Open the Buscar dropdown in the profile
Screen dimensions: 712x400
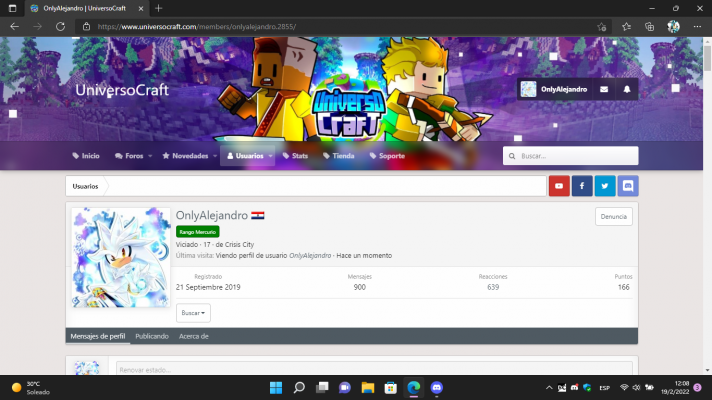tap(193, 313)
